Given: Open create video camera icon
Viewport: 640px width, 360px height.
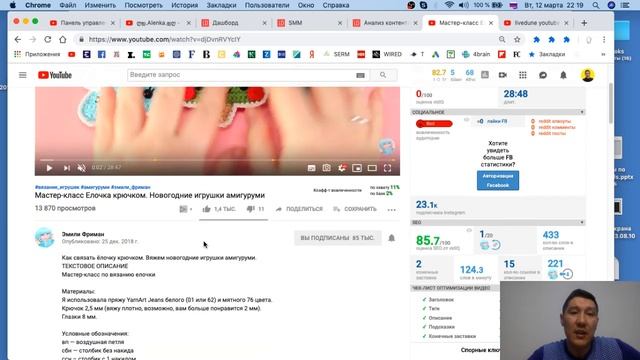Looking at the screenshot, I should point(503,75).
